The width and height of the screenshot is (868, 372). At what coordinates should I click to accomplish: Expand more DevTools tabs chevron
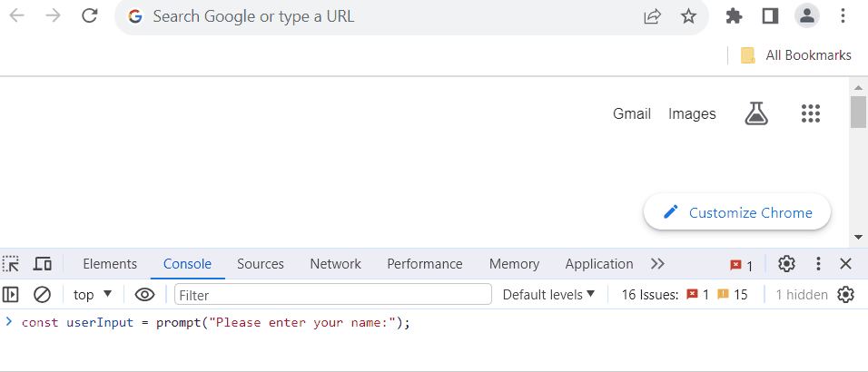point(658,264)
